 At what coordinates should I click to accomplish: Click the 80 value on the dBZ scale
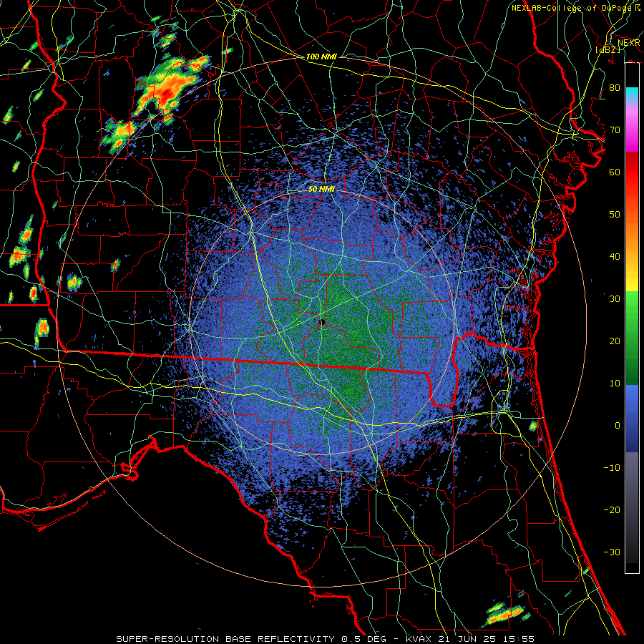[615, 88]
